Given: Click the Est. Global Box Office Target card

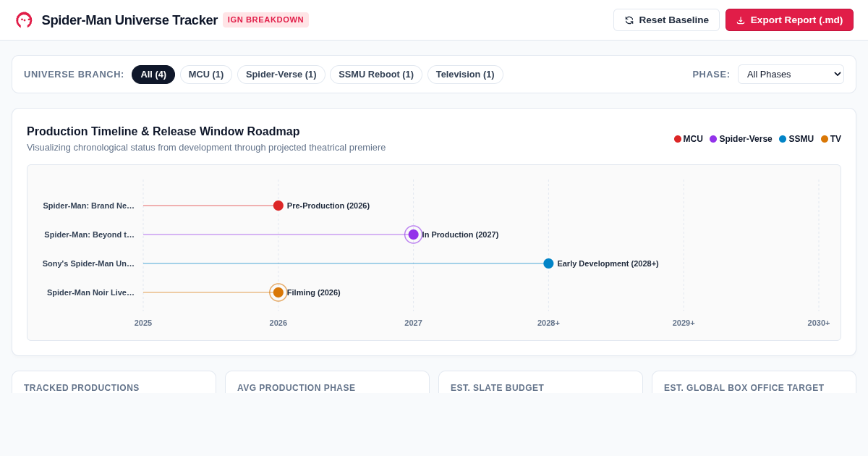Looking at the screenshot, I should pyautogui.click(x=754, y=383).
